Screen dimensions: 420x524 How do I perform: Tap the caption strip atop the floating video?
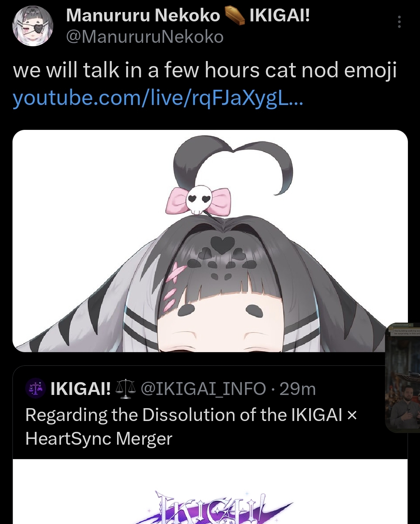coord(404,329)
